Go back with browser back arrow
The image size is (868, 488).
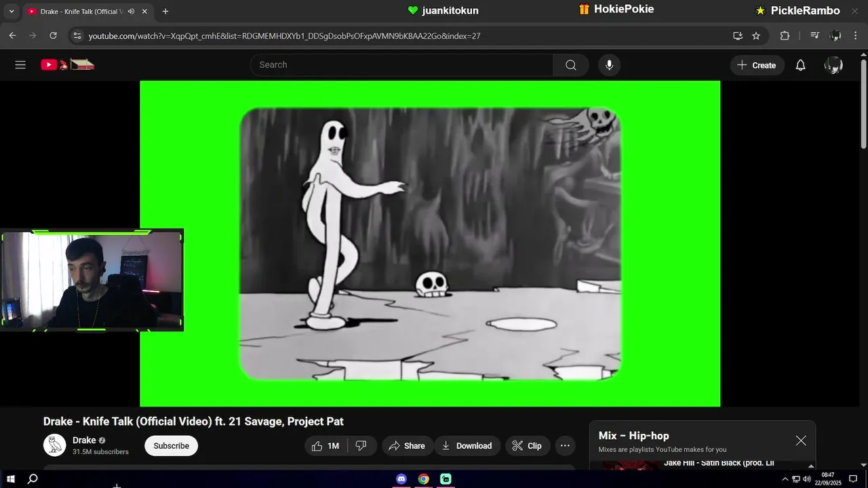point(12,36)
